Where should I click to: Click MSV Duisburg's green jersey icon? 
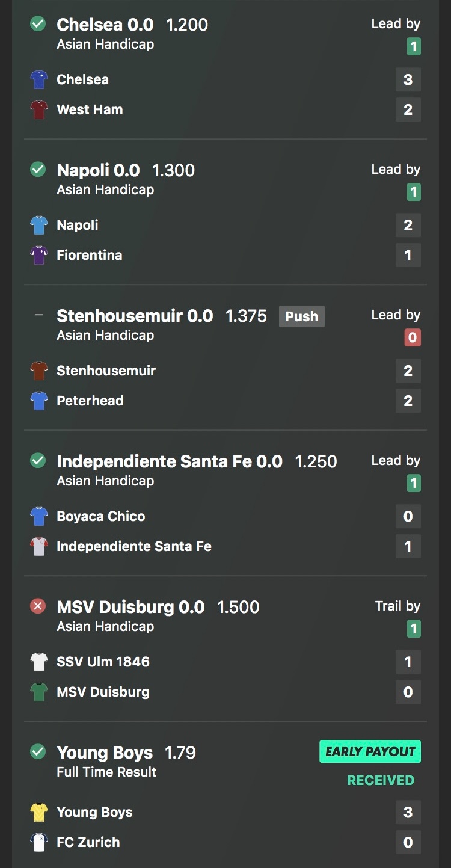(39, 692)
